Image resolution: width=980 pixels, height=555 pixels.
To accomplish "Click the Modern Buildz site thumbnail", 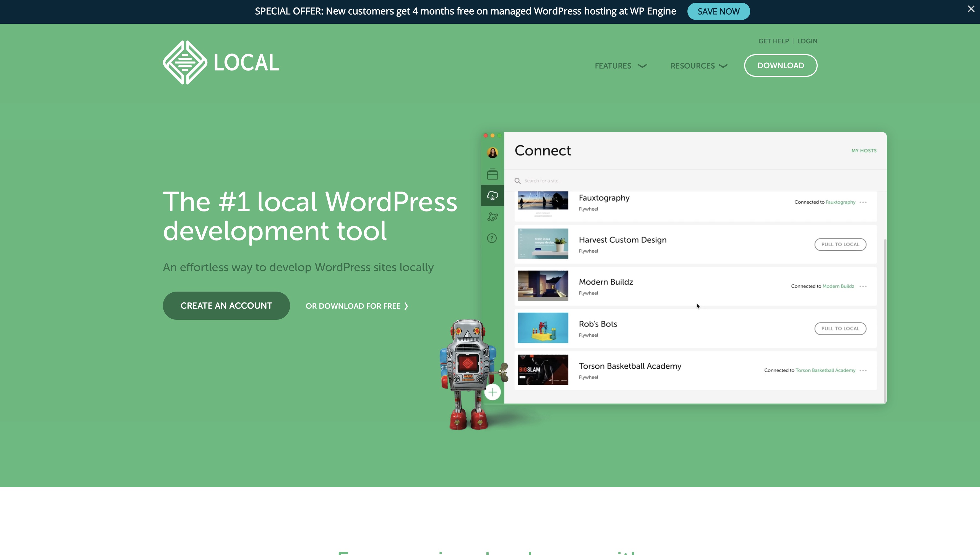I will 543,286.
